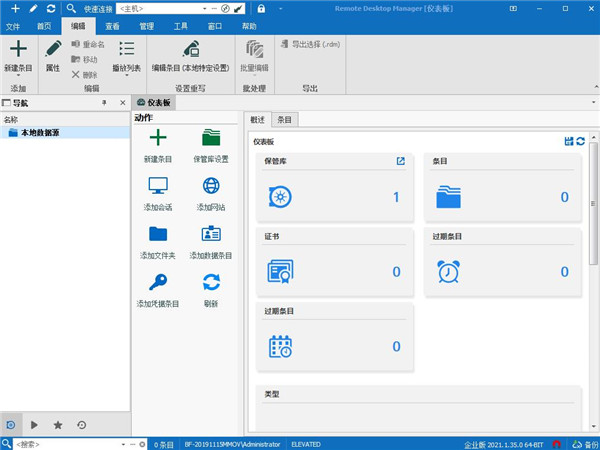Expand the status bar search dropdown arrow
The image size is (600, 450).
[123, 444]
